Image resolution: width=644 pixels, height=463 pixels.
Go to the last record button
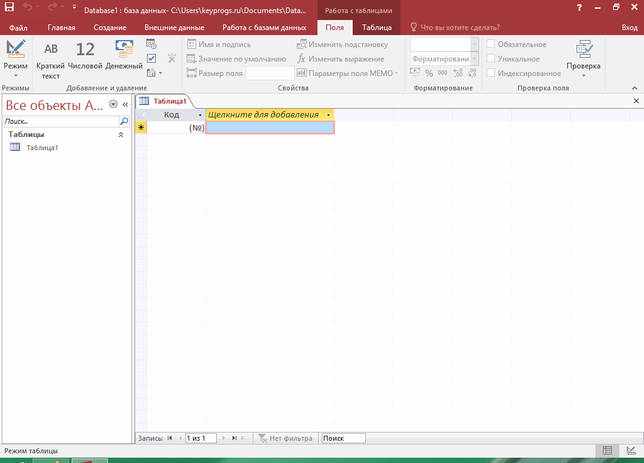pos(235,438)
